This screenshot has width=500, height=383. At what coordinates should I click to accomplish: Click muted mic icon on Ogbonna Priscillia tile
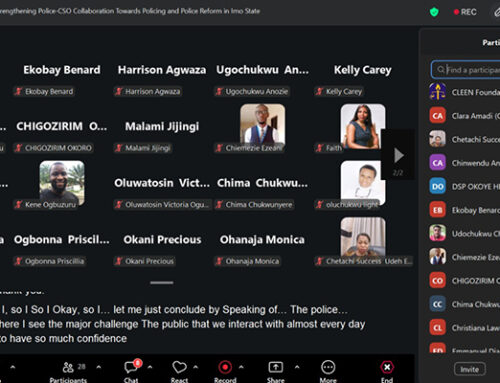click(19, 261)
